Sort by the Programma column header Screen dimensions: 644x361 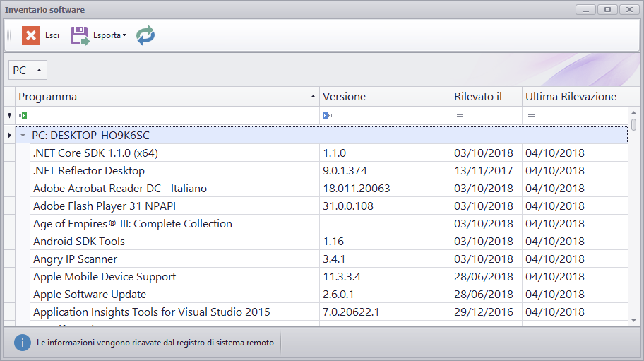coord(167,97)
